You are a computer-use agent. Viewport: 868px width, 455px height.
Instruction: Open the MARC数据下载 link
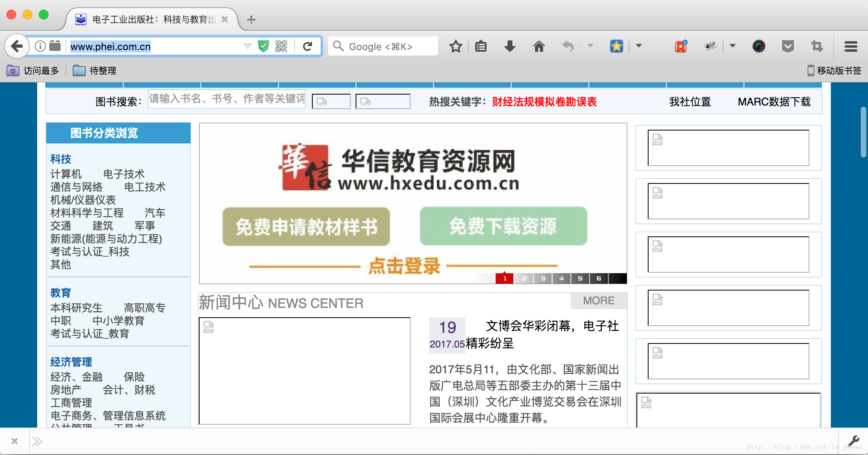tap(774, 102)
